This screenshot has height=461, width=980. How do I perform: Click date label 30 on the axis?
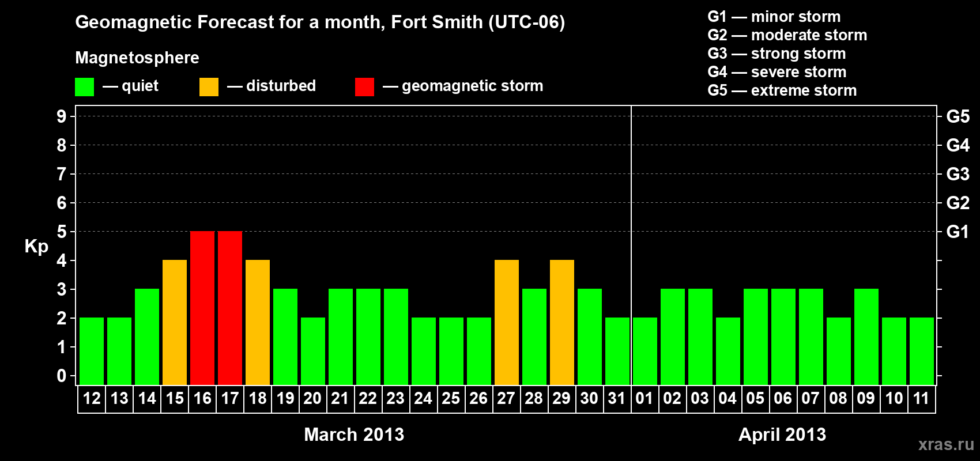click(x=590, y=398)
